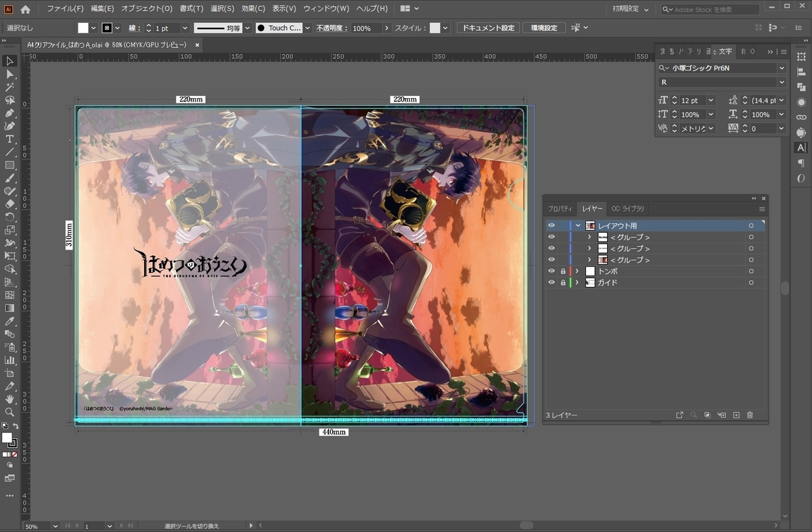This screenshot has width=812, height=532.
Task: Open the Character panel icon in dock
Action: click(x=801, y=148)
